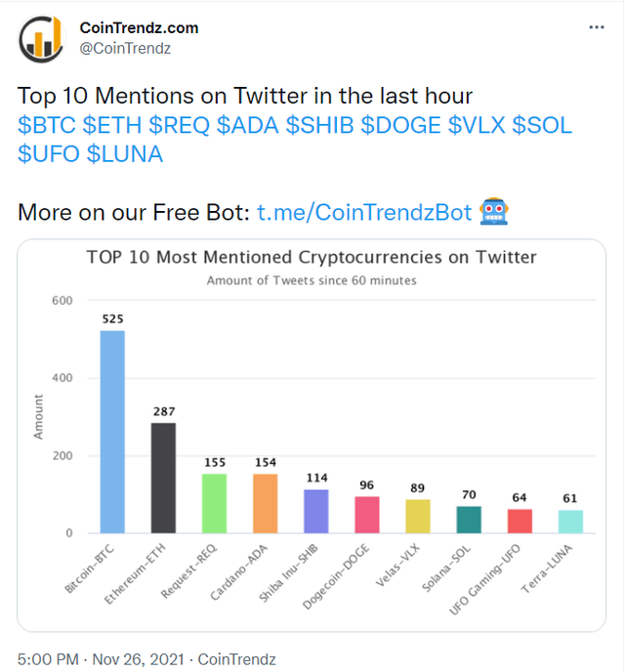625x672 pixels.
Task: Open the $BTC cashtag link
Action: click(x=46, y=125)
